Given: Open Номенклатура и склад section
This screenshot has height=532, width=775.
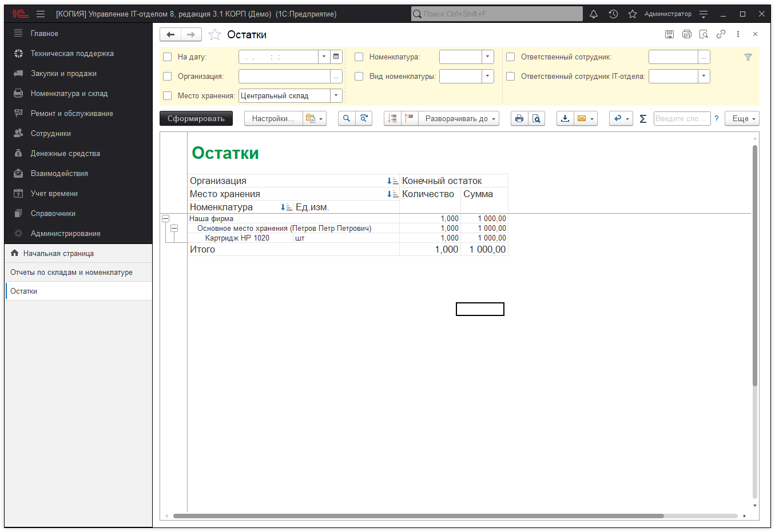Looking at the screenshot, I should [x=69, y=93].
